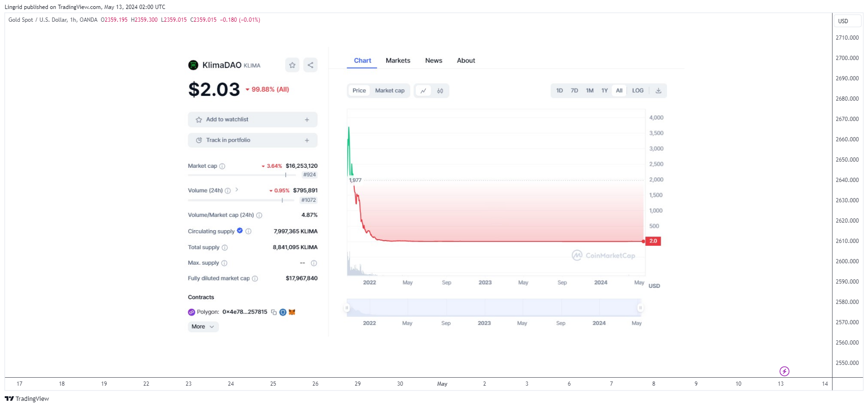Click the verified badge beside Circulating supply
Screen dimensions: 868x407
(240, 231)
